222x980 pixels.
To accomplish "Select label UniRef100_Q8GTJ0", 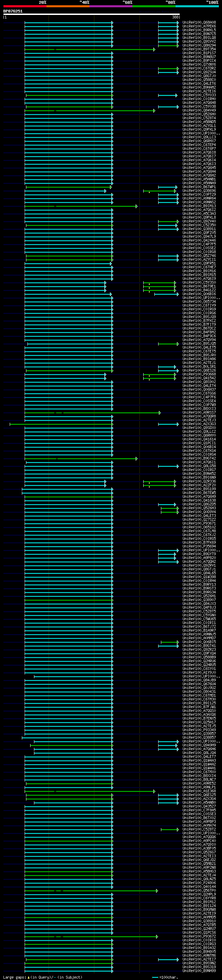I will [x=199, y=76].
